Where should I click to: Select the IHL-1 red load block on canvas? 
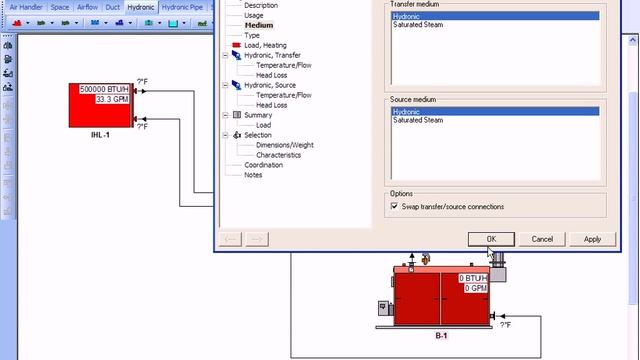pyautogui.click(x=101, y=105)
